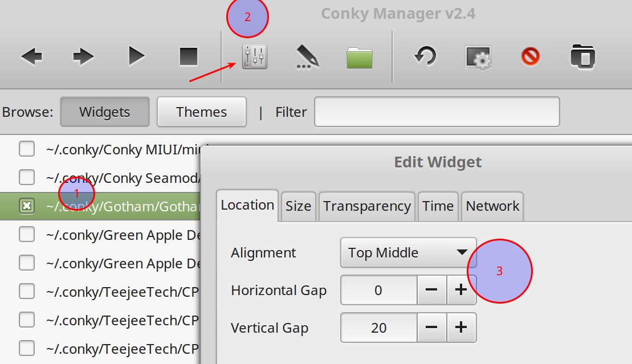
Task: Open the edit widget sliders icon
Action: point(254,56)
